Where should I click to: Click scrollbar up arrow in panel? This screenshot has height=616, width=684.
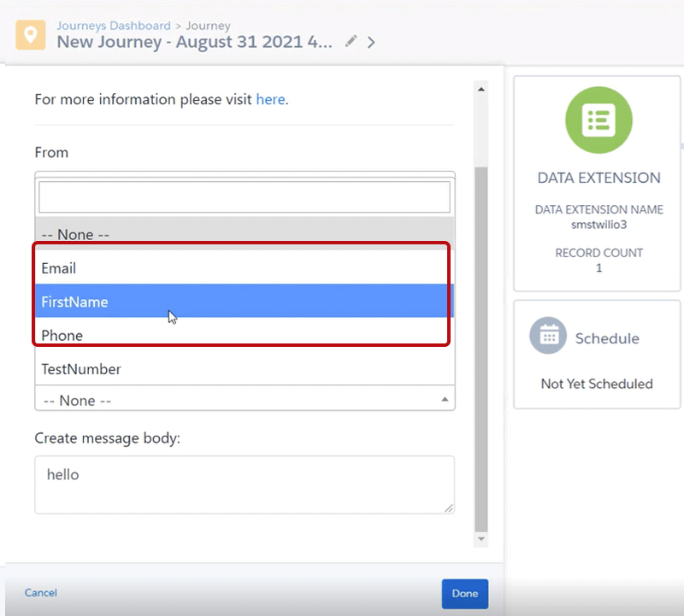(x=481, y=89)
